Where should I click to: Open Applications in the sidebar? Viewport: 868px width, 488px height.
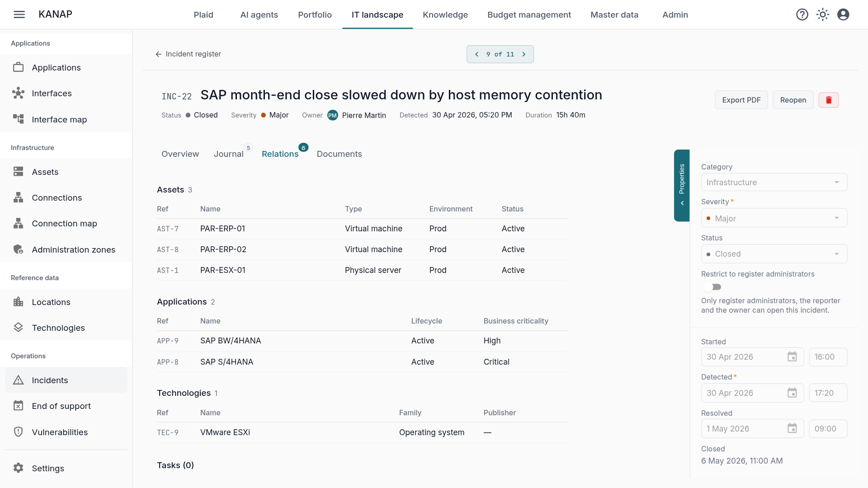tap(66, 67)
